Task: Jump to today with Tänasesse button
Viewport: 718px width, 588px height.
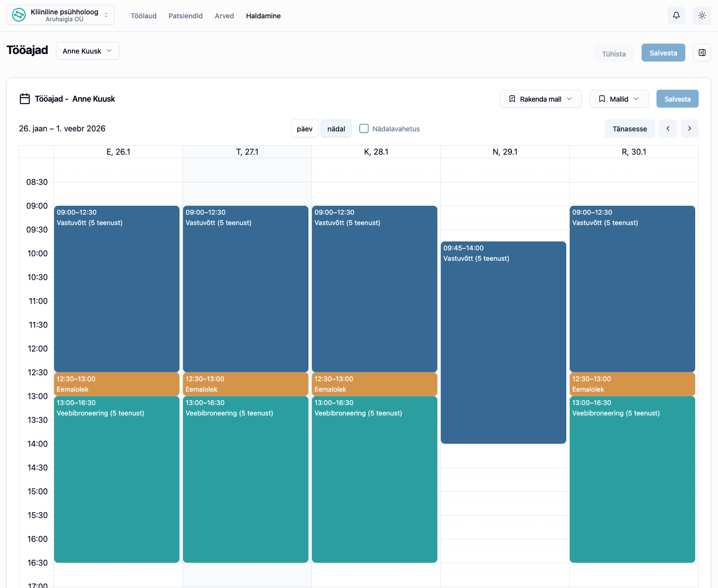Action: coord(629,128)
